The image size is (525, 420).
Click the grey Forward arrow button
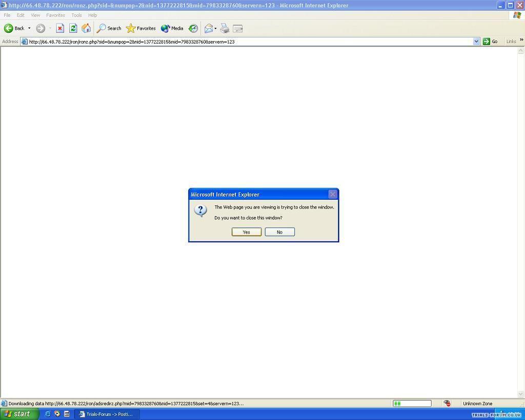41,28
